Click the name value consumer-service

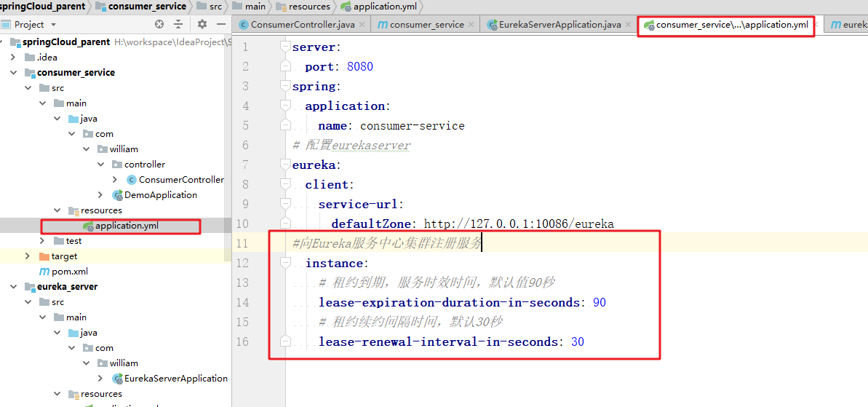[413, 126]
